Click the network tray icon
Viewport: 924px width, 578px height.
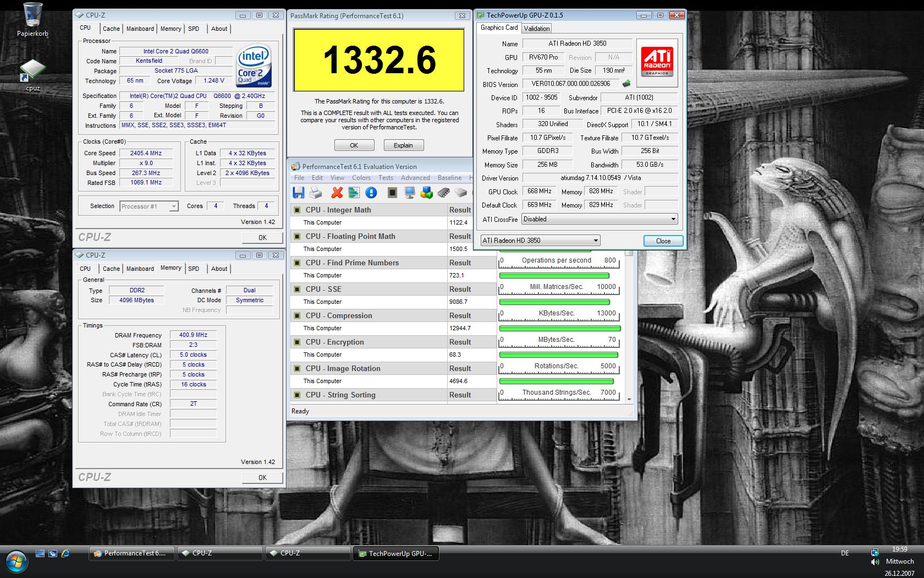coord(875,552)
